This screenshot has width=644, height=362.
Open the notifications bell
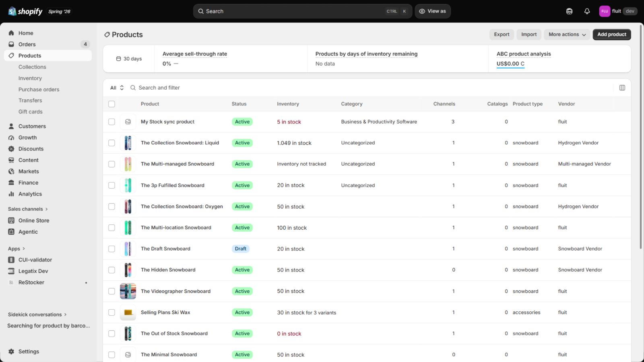click(x=587, y=11)
